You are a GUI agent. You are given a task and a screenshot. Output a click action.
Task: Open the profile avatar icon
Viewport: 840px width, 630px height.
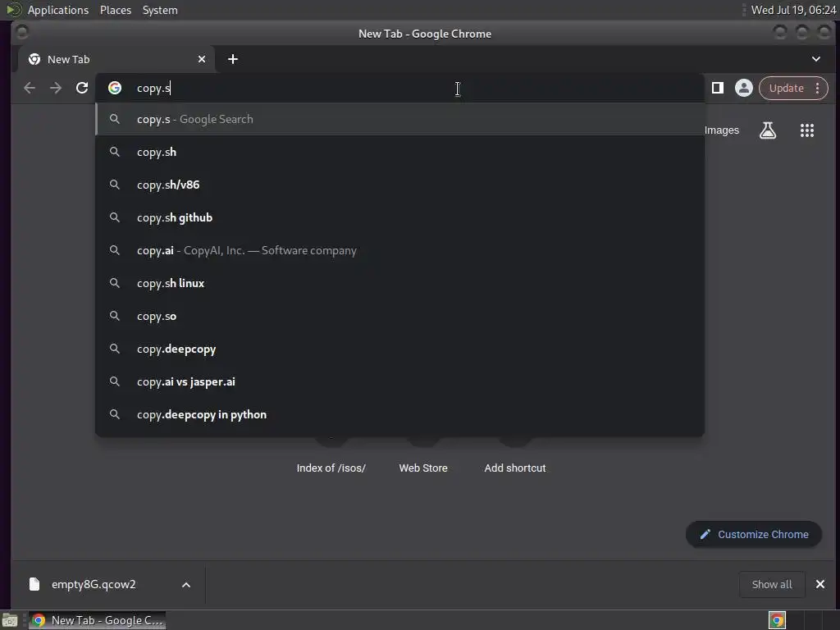coord(743,88)
